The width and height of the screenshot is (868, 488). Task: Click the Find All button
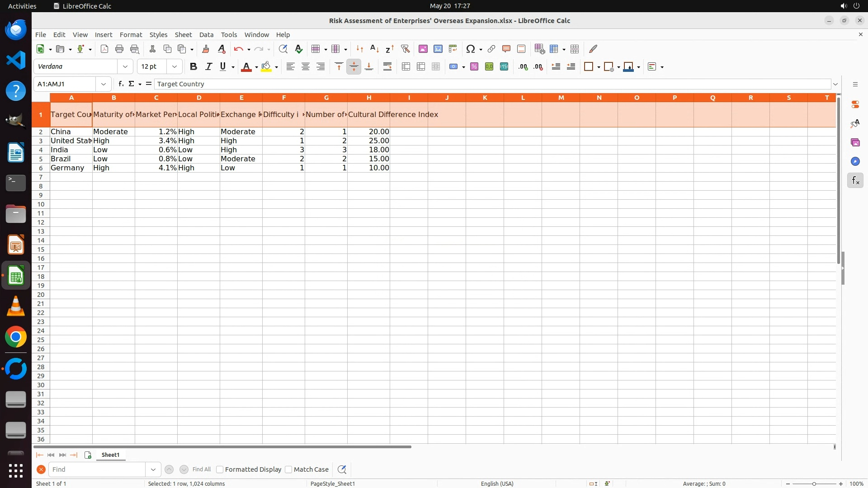[x=202, y=469]
